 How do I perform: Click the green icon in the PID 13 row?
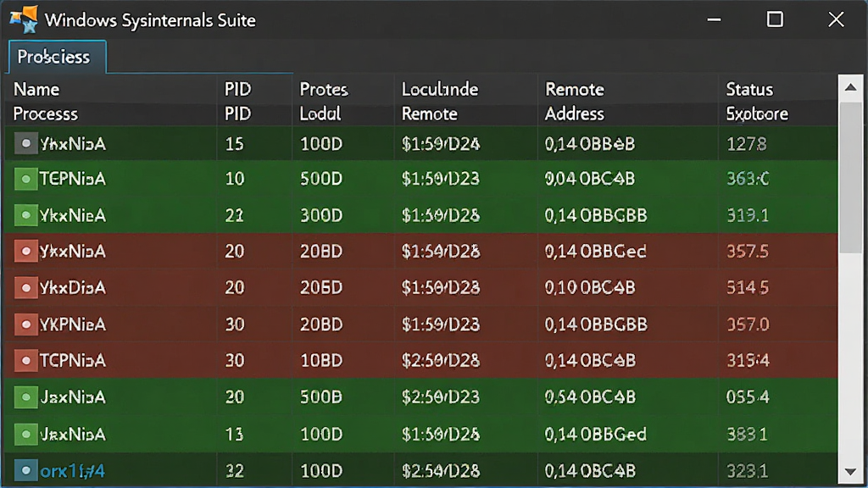click(x=25, y=435)
